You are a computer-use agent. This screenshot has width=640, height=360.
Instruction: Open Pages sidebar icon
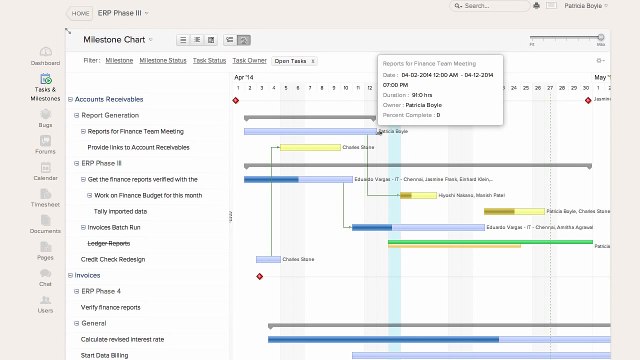[45, 247]
